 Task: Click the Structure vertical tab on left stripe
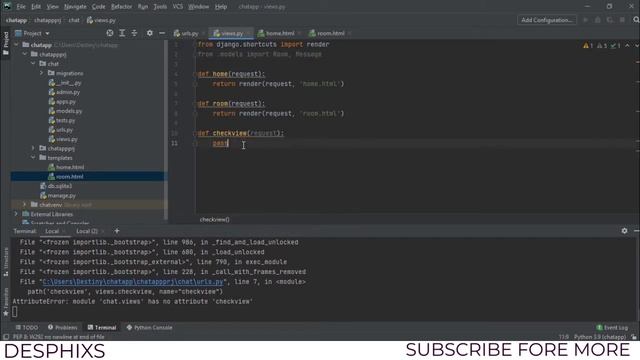(6, 261)
